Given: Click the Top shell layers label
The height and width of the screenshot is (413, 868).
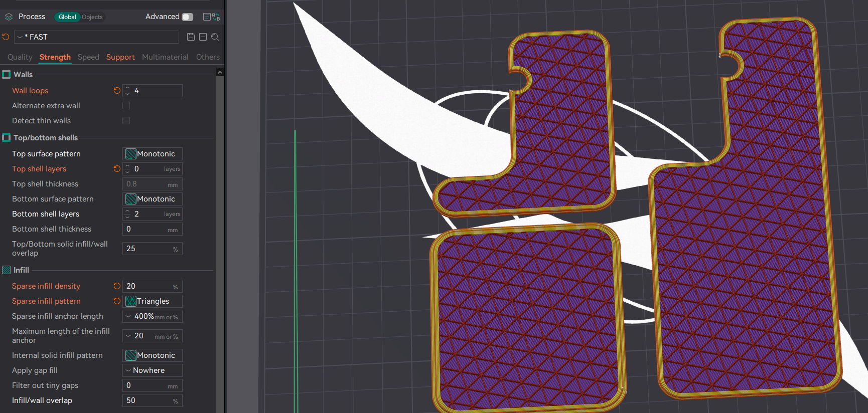Looking at the screenshot, I should click(x=39, y=169).
